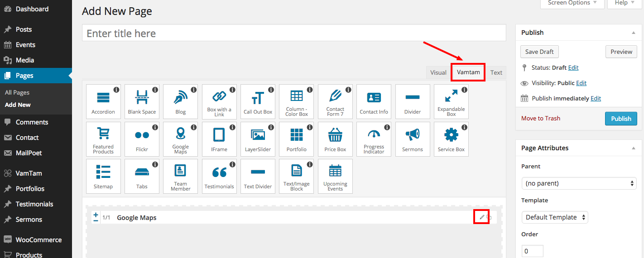Open the Help dropdown

pyautogui.click(x=625, y=3)
